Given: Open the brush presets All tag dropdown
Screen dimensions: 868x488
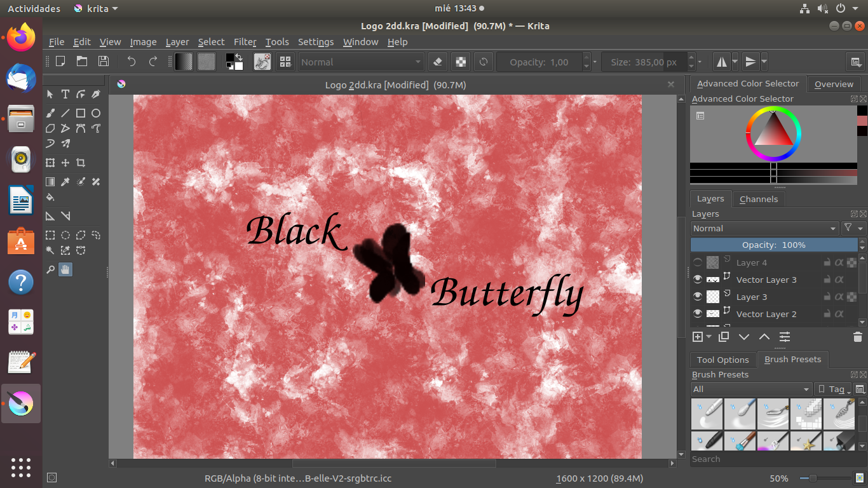Looking at the screenshot, I should pos(751,389).
